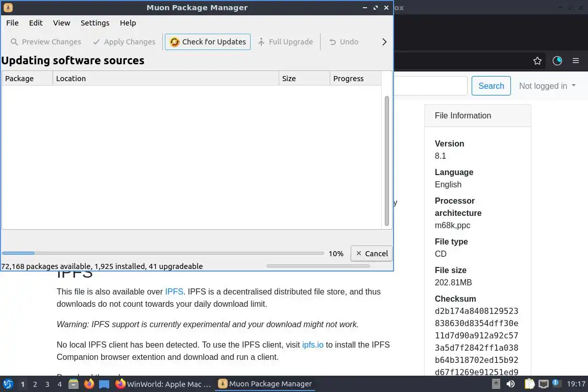Click Muon app icon in title bar
588x392 pixels.
[x=8, y=8]
